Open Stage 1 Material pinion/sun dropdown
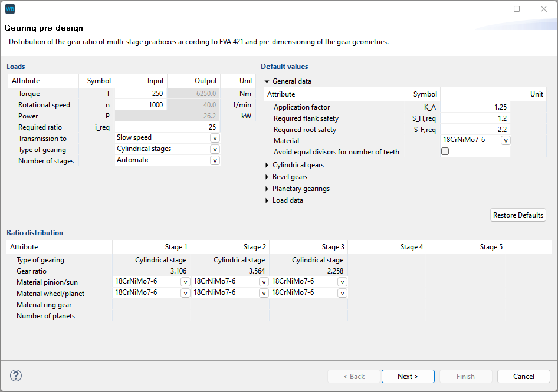 tap(185, 282)
